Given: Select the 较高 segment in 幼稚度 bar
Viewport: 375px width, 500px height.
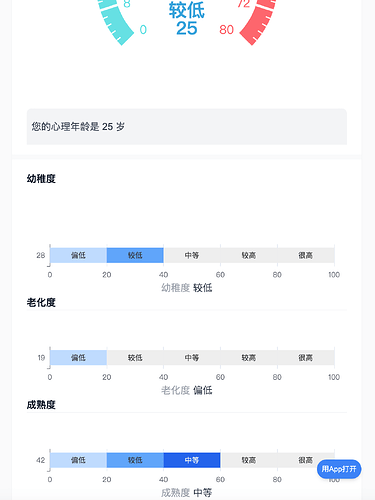Looking at the screenshot, I should click(249, 255).
